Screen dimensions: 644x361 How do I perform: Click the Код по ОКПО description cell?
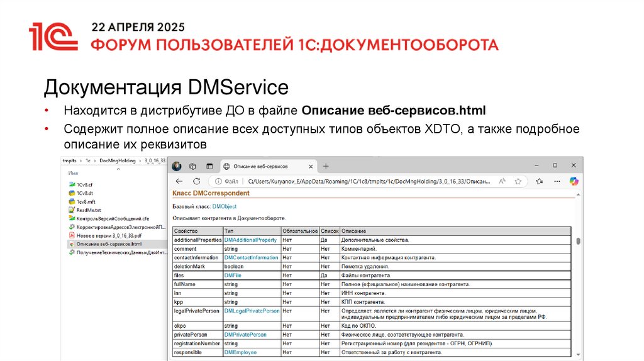pos(455,326)
